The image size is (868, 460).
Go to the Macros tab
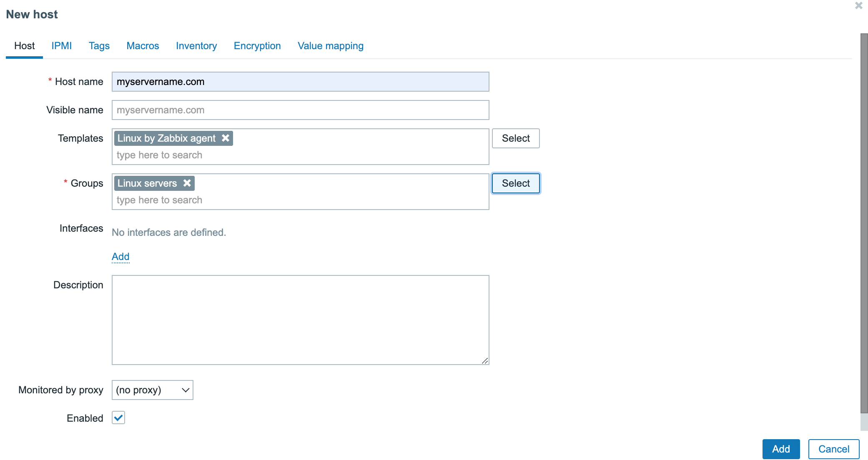click(x=143, y=46)
